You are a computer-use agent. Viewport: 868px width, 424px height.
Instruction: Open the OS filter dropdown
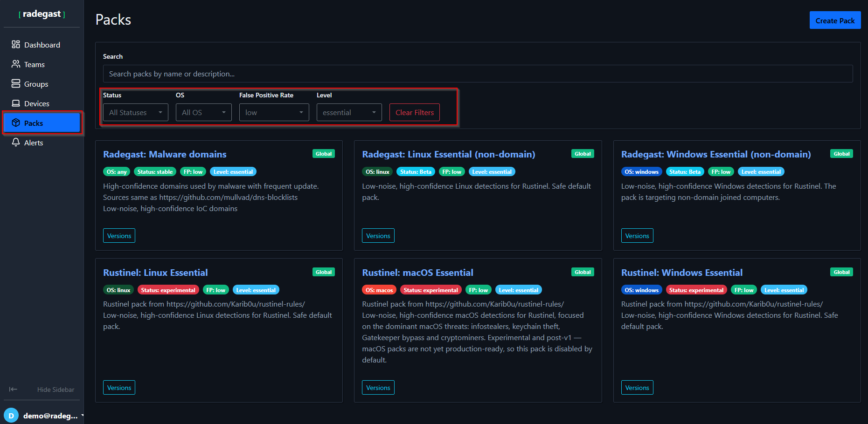(x=204, y=112)
